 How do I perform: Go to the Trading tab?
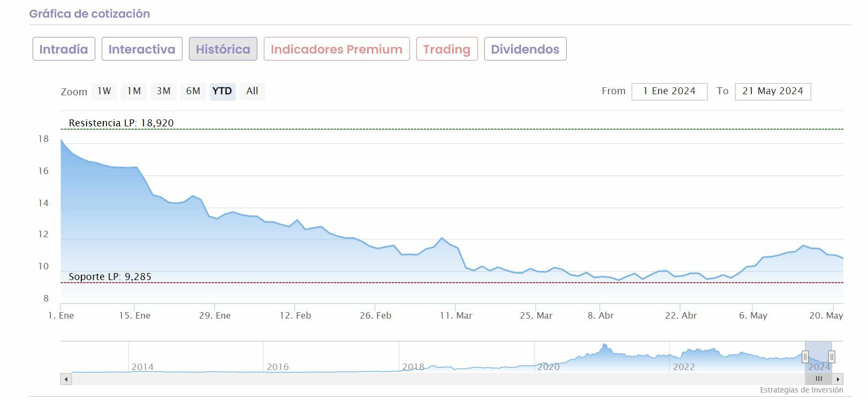click(447, 49)
